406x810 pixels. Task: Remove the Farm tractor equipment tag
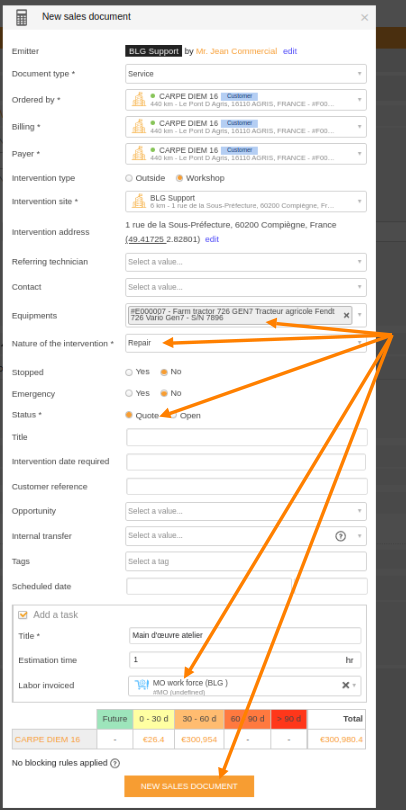(346, 315)
